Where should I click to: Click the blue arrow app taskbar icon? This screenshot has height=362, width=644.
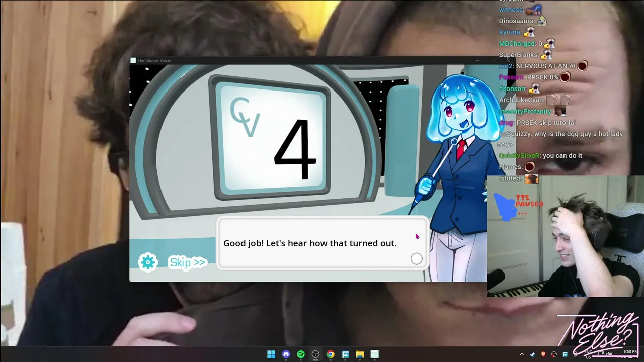click(345, 354)
